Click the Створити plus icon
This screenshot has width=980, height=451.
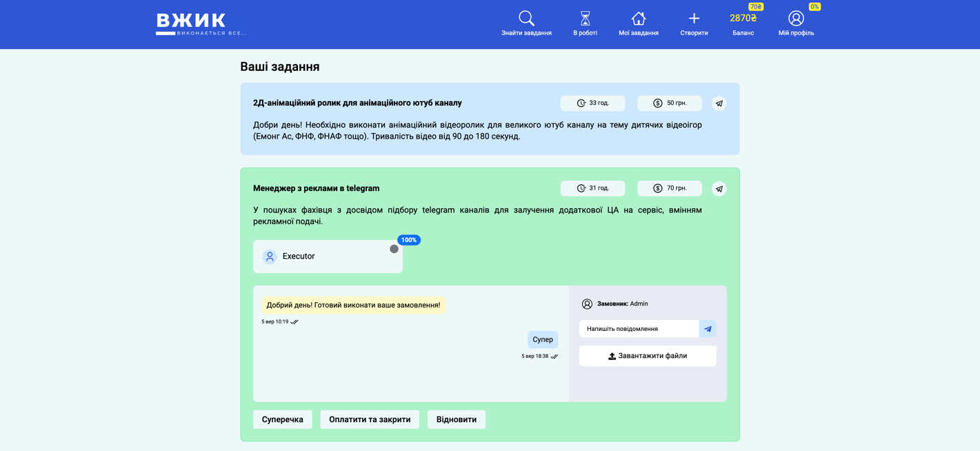point(694,19)
